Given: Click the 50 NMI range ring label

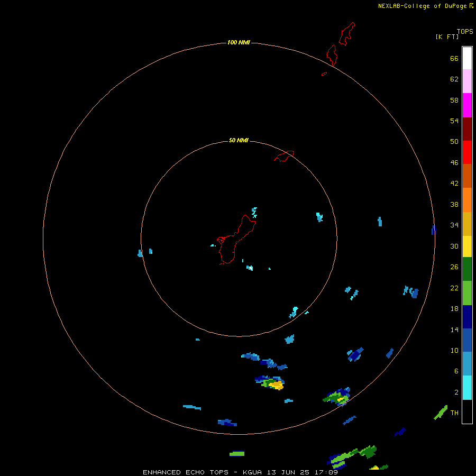Looking at the screenshot, I should pos(239,140).
